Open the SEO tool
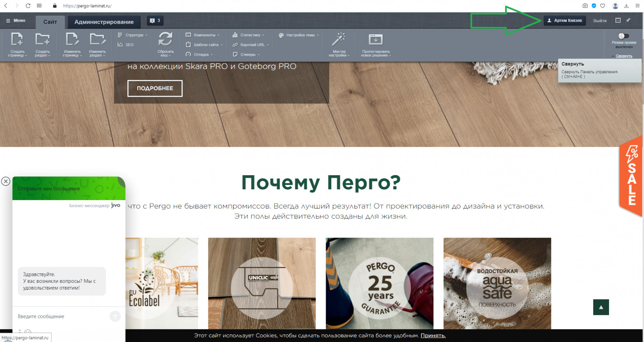Viewport: 644px width, 342px height. (x=126, y=45)
